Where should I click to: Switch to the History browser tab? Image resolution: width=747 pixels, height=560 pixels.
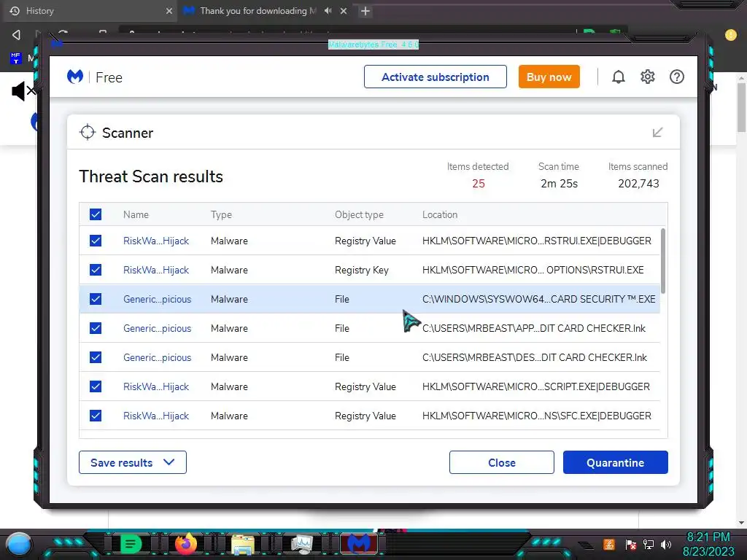[90, 10]
